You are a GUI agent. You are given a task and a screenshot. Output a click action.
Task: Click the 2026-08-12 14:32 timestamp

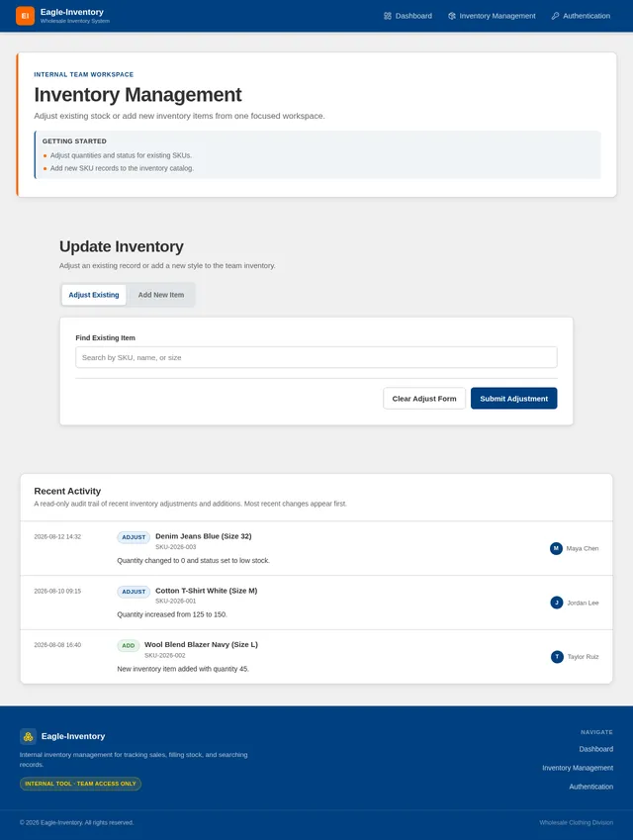57,537
